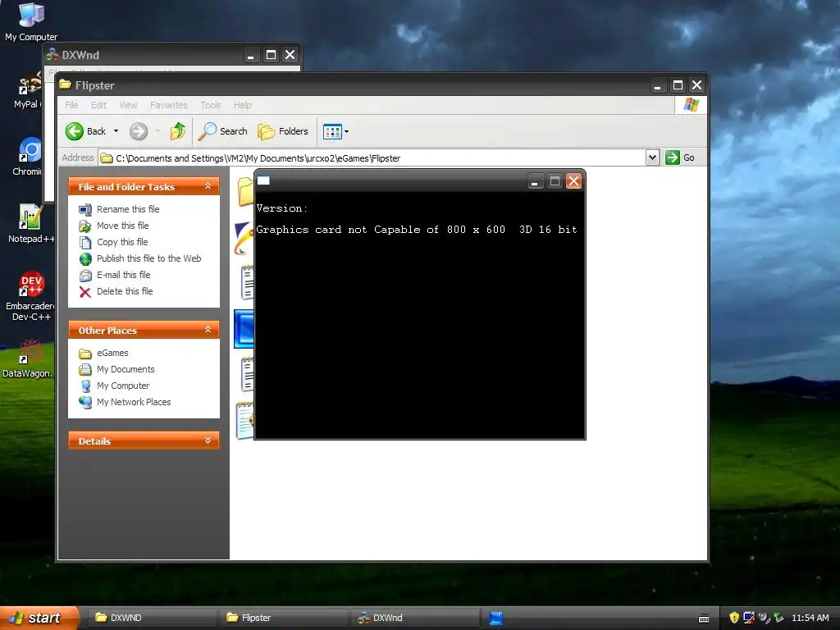The height and width of the screenshot is (630, 840).
Task: Expand the address bar dropdown arrow
Action: 652,157
